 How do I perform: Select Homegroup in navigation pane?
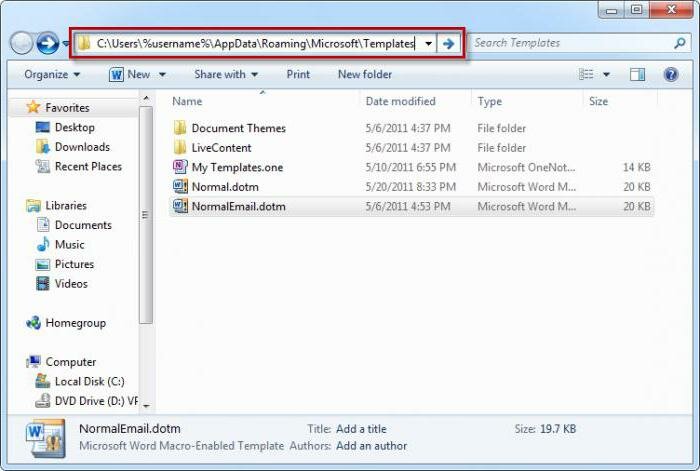point(75,323)
